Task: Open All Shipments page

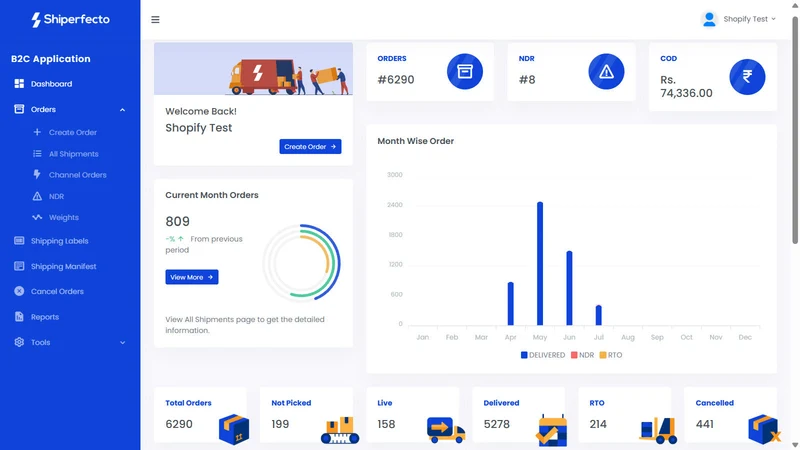Action: [73, 154]
